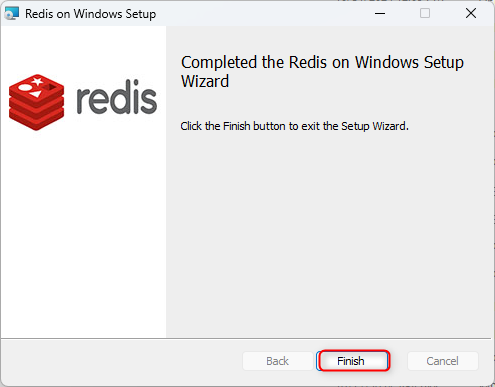The height and width of the screenshot is (387, 495).
Task: Click the white star on the Redis logo
Action: click(37, 81)
